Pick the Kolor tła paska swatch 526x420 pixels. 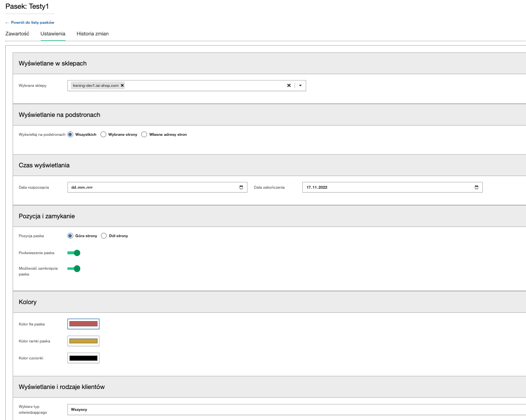[83, 324]
